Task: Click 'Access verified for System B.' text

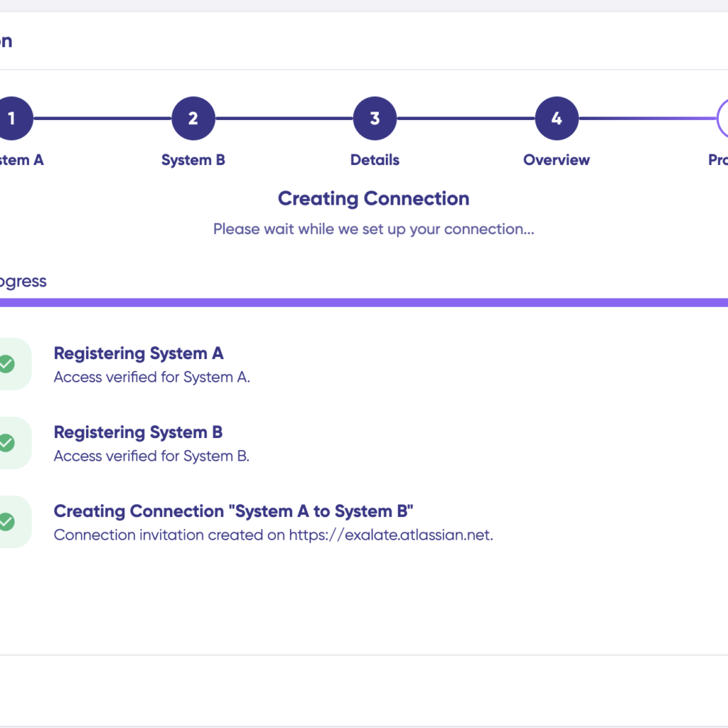Action: click(x=151, y=456)
